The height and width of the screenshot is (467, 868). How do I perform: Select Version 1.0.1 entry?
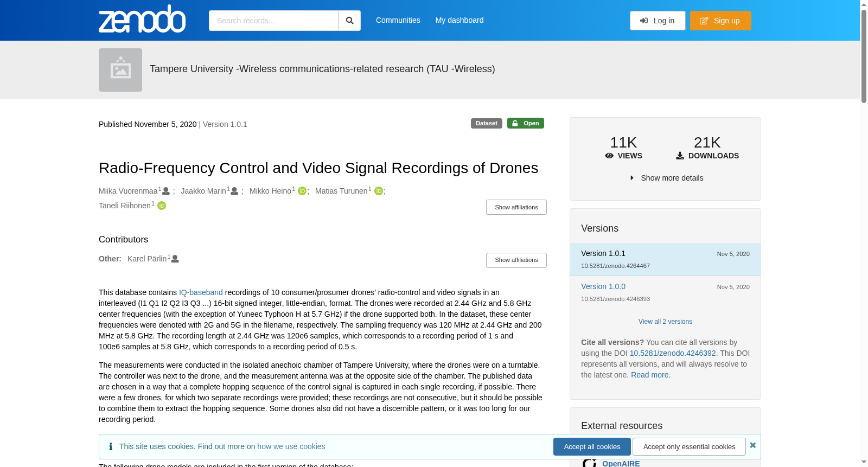665,259
